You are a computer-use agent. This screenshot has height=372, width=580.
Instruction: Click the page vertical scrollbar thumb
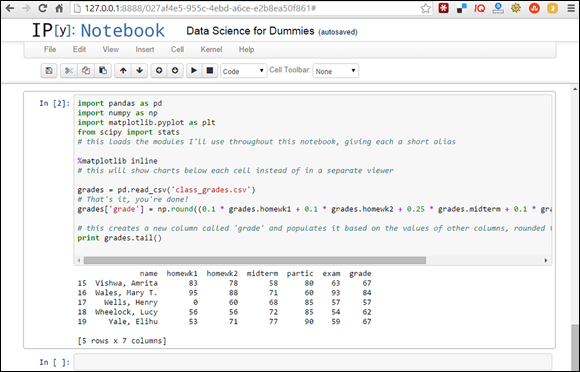point(574,346)
